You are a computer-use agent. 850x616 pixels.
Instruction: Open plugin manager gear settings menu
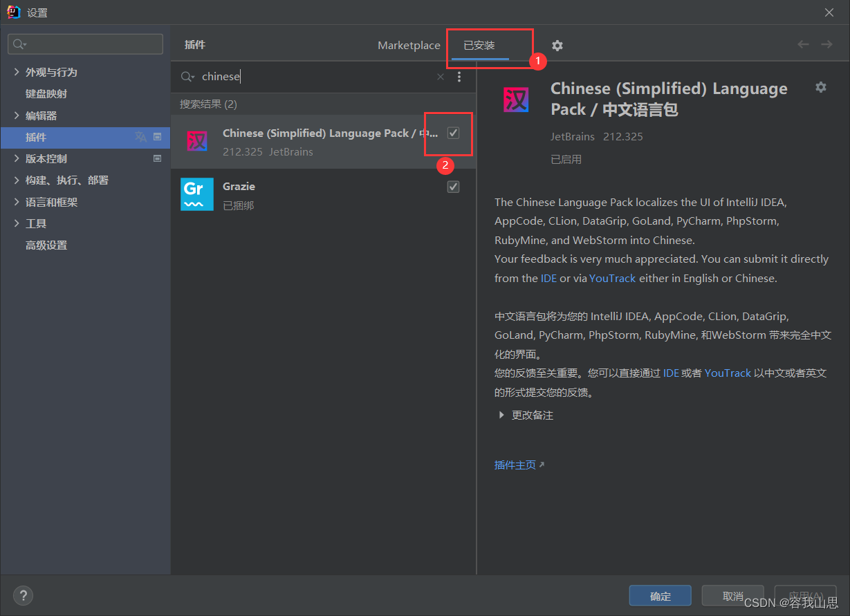(557, 46)
